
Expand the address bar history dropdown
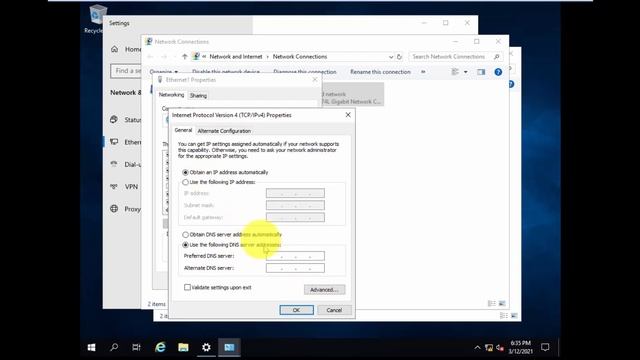pos(391,57)
